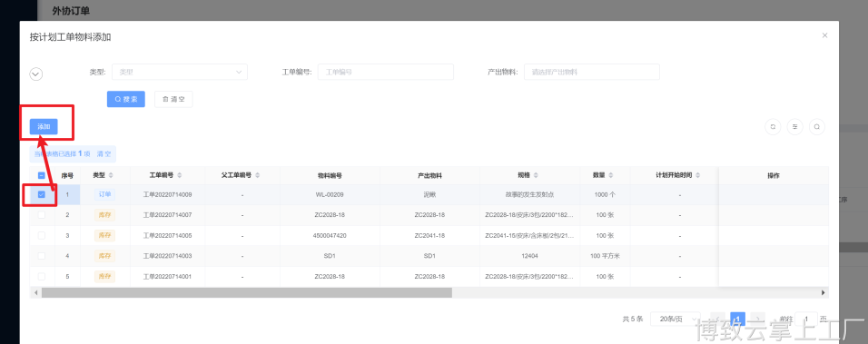Click the 库存 tag in row 2

[x=104, y=214]
